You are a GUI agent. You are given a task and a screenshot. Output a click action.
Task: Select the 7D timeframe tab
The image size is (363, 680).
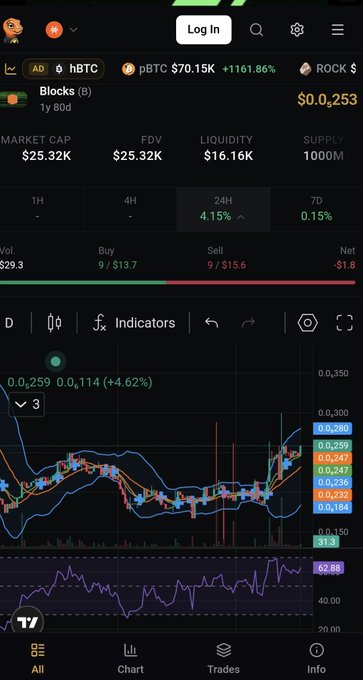tap(316, 209)
